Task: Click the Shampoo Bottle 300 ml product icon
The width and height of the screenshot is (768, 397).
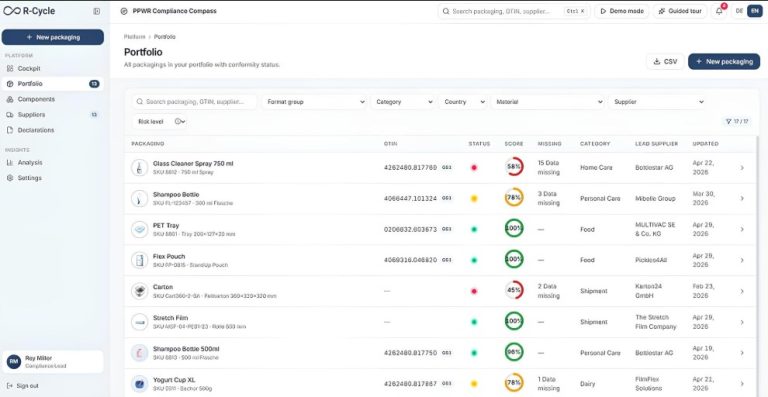Action: [140, 198]
